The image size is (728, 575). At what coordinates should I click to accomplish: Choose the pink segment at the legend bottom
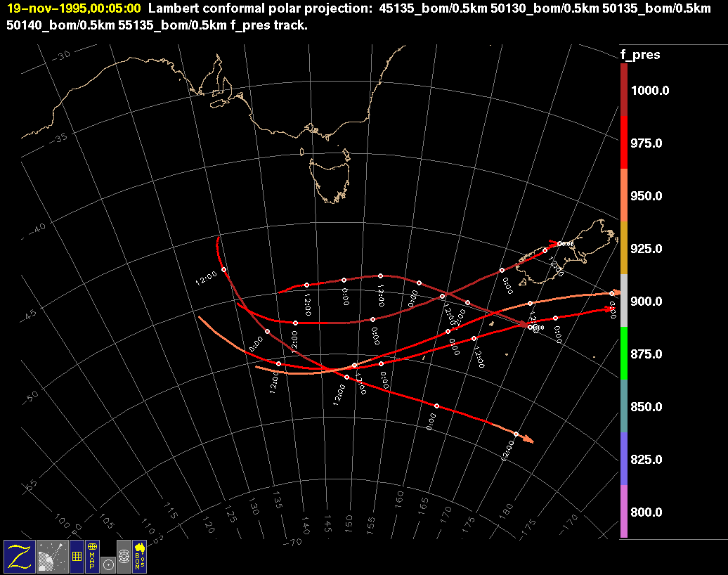623,512
